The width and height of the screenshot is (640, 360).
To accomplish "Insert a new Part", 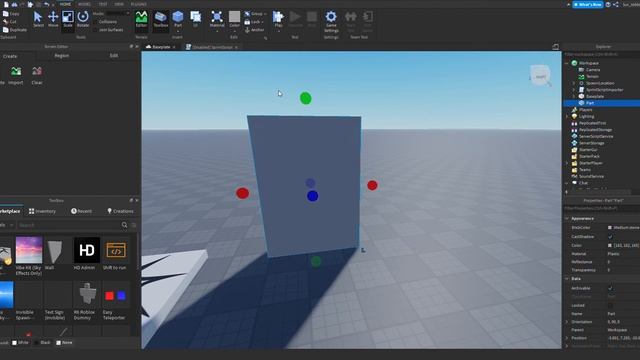I will click(x=178, y=19).
